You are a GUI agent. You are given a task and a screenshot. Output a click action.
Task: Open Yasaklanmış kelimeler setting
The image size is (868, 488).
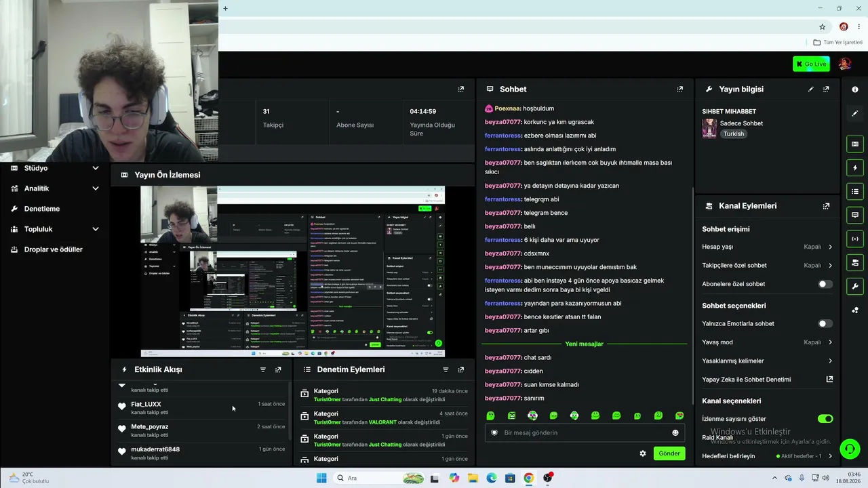(768, 361)
